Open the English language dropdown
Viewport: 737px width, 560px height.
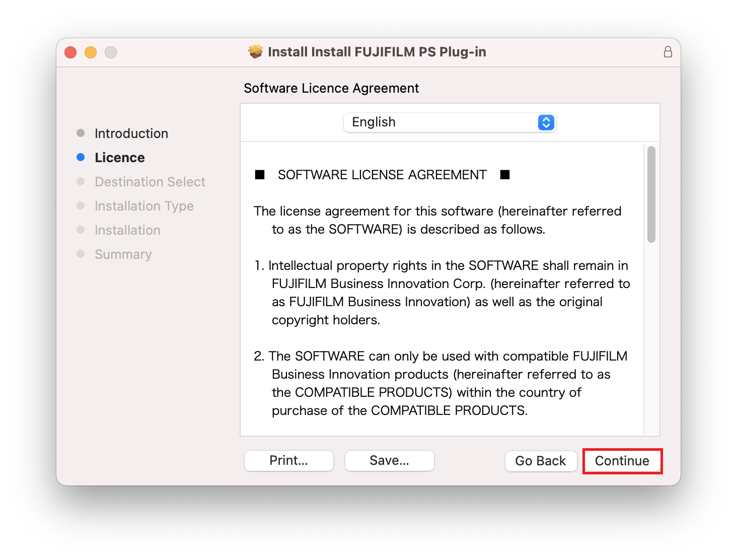(x=450, y=122)
